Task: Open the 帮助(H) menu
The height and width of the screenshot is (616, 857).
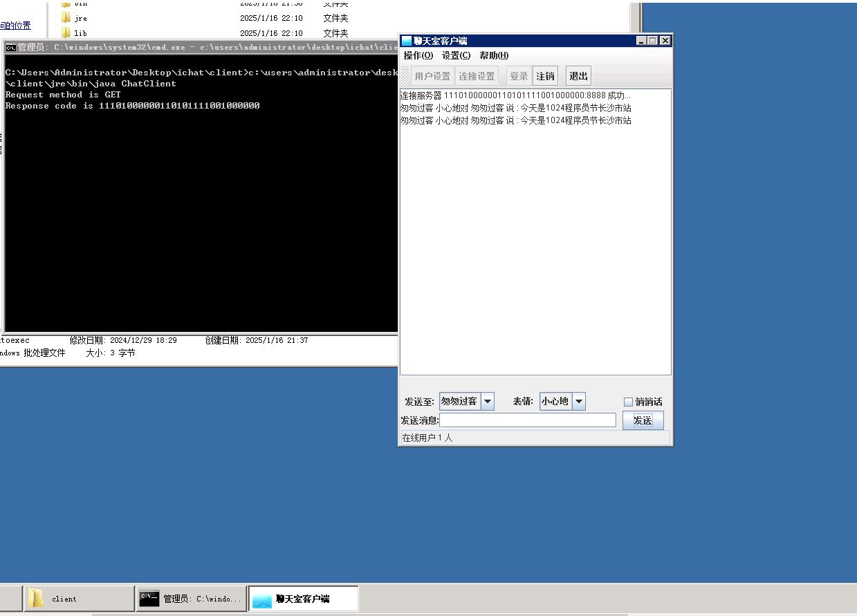Action: (494, 55)
